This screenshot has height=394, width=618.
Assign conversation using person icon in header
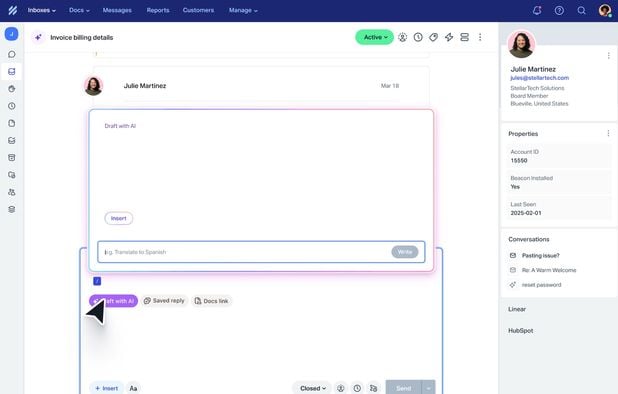[x=402, y=37]
